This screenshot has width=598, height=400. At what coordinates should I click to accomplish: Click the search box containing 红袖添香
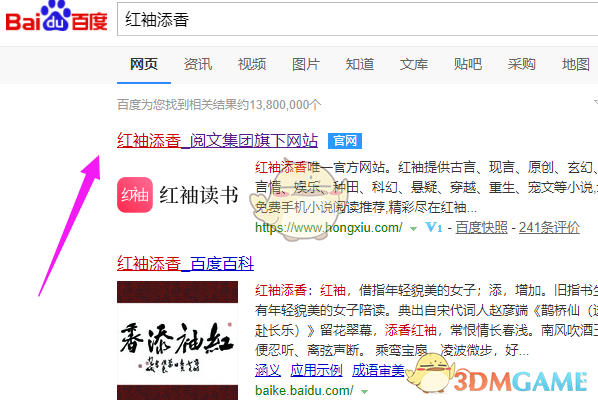coord(358,19)
